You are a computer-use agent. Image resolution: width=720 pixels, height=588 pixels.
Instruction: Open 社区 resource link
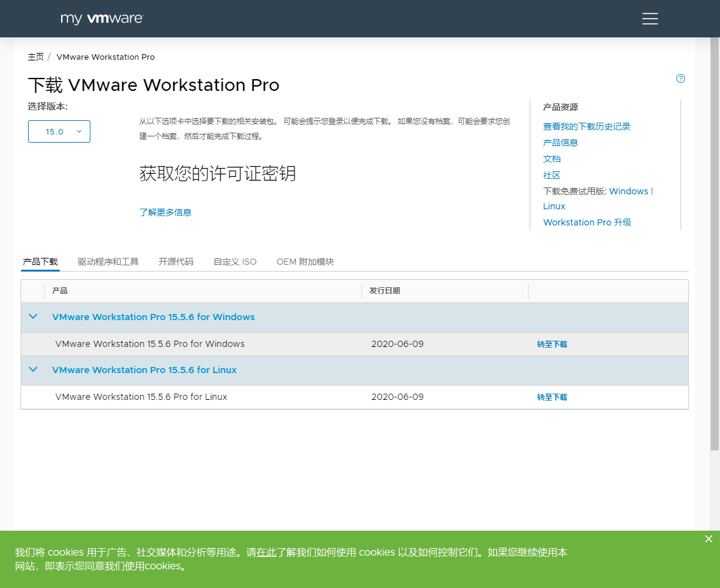click(552, 175)
